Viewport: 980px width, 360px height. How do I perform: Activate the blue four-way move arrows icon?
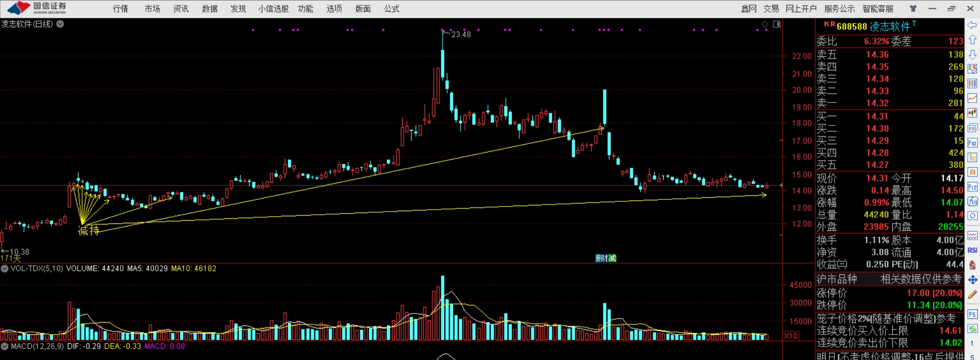(972, 279)
